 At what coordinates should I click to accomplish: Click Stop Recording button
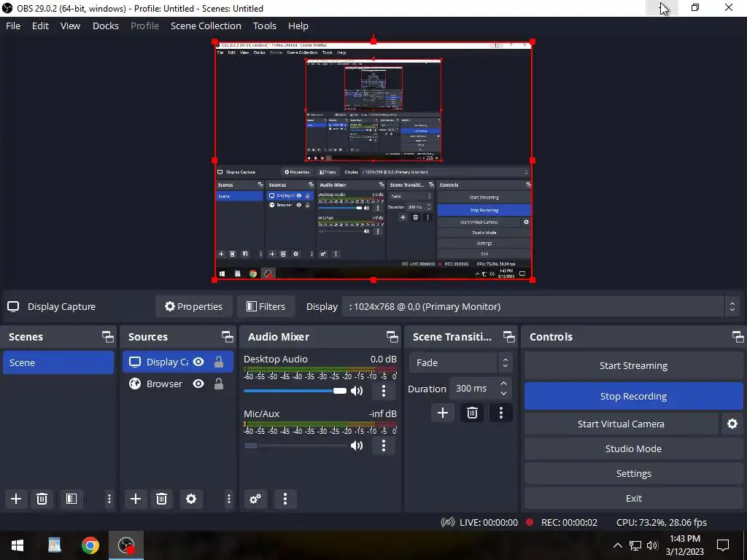pos(633,396)
